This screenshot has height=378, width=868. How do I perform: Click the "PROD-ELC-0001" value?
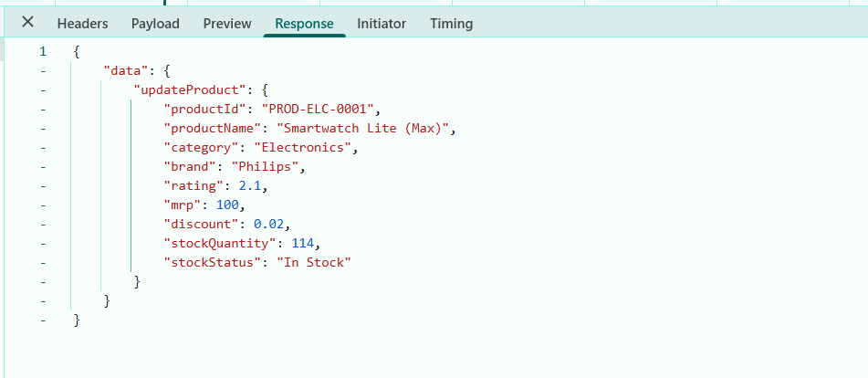tap(318, 109)
